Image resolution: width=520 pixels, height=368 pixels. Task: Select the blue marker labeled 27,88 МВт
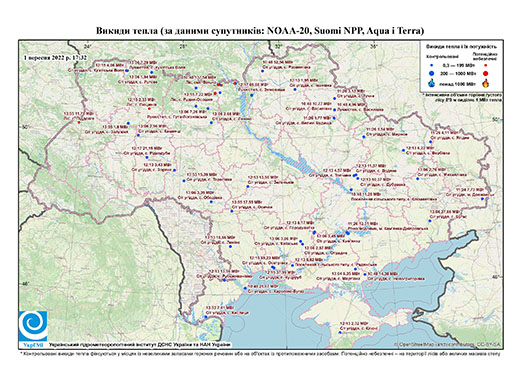tap(430, 221)
